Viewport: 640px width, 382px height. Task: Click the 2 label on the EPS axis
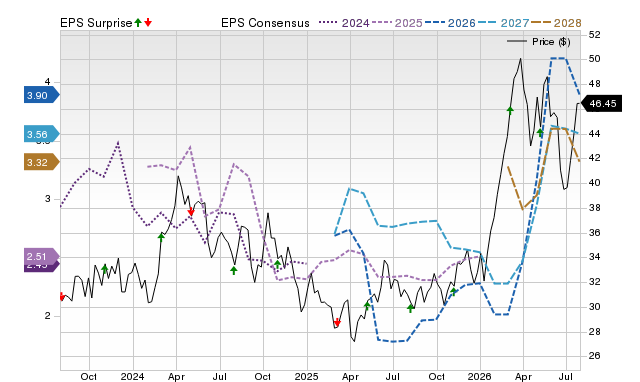coord(48,316)
